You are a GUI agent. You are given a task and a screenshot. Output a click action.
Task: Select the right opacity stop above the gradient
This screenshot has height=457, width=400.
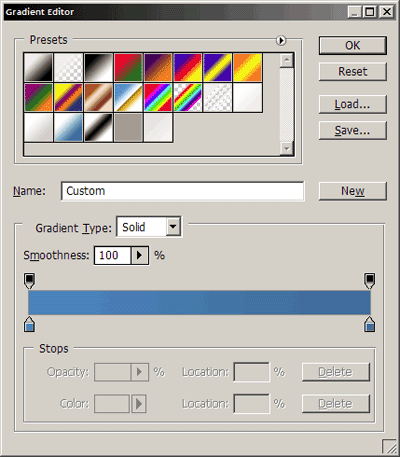point(369,281)
